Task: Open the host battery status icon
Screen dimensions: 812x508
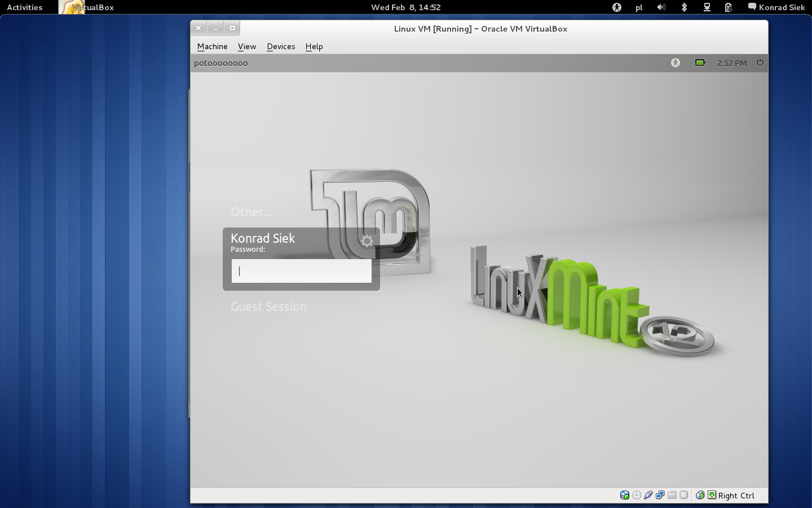Action: pos(729,7)
